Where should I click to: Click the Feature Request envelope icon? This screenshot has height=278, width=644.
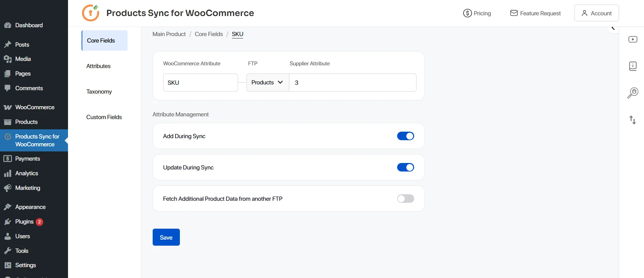click(x=514, y=13)
